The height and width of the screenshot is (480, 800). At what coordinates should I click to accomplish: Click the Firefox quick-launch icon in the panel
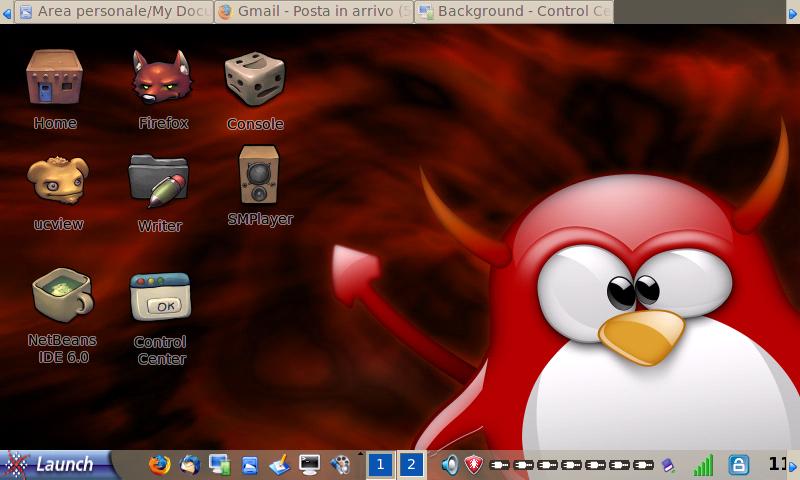coord(160,465)
